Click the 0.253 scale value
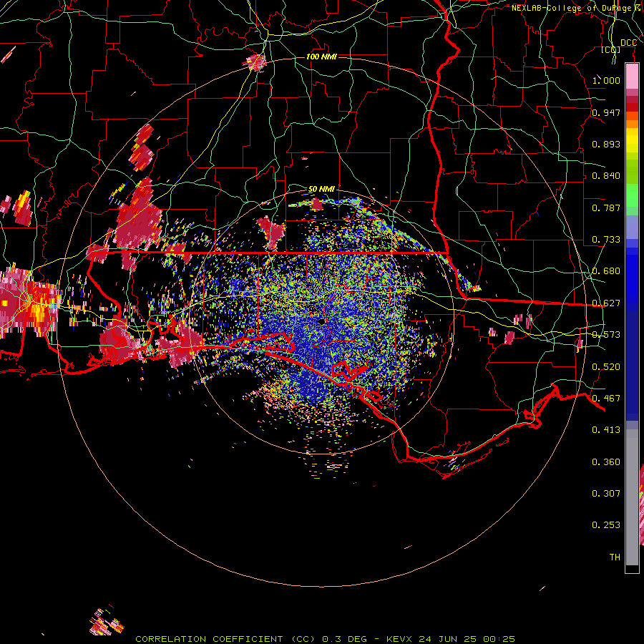Screen dimensions: 644x644 coord(606,525)
